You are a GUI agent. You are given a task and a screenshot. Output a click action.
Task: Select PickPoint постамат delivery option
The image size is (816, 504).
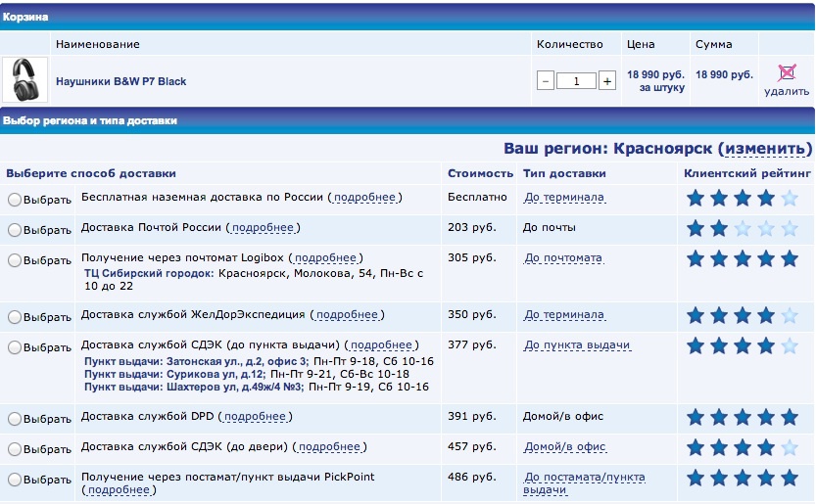[x=15, y=479]
